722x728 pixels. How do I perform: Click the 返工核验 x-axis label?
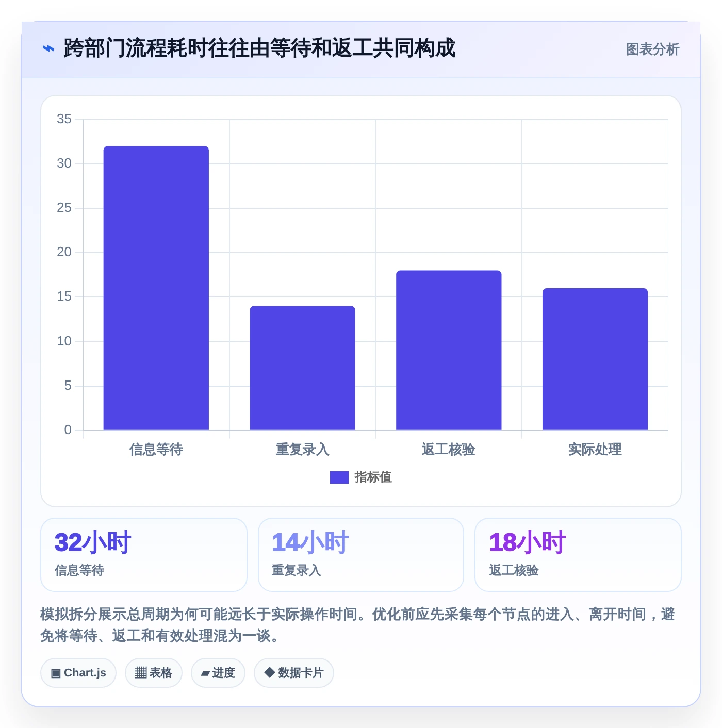[x=449, y=450]
